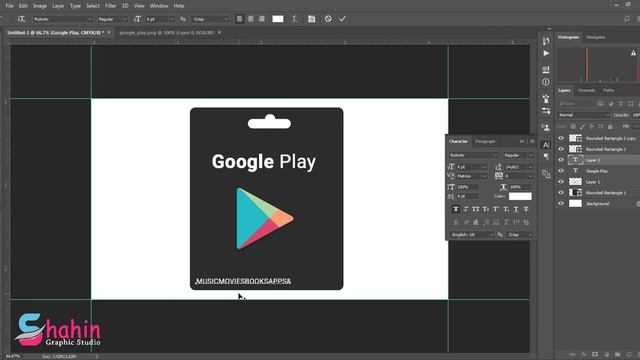Viewport: 640px width, 360px height.
Task: Open the Paragraph panel pilcrow icon
Action: tap(546, 157)
